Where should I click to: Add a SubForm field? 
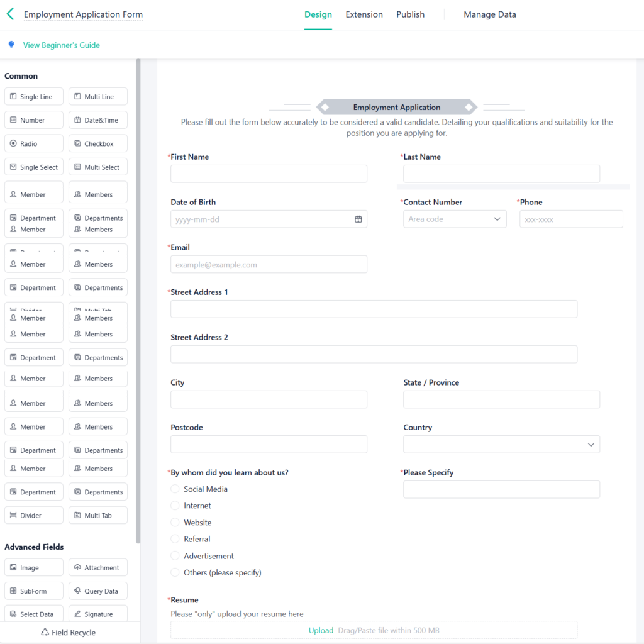[34, 591]
